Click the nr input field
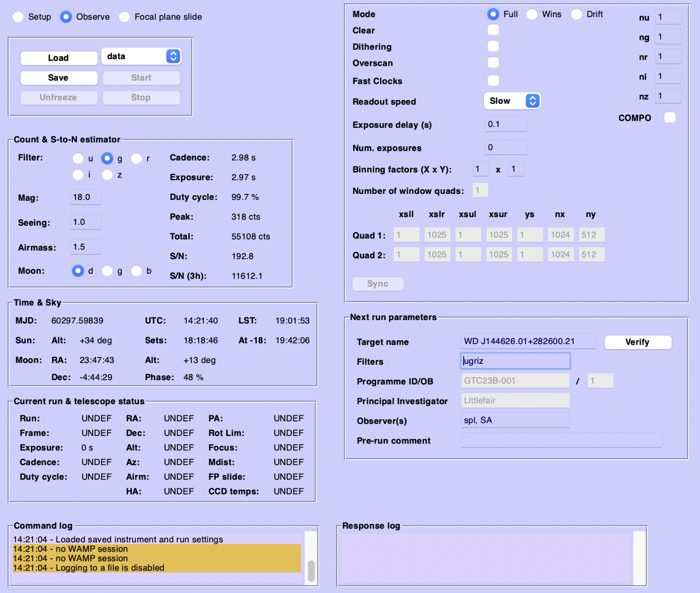The height and width of the screenshot is (593, 700). tap(668, 57)
